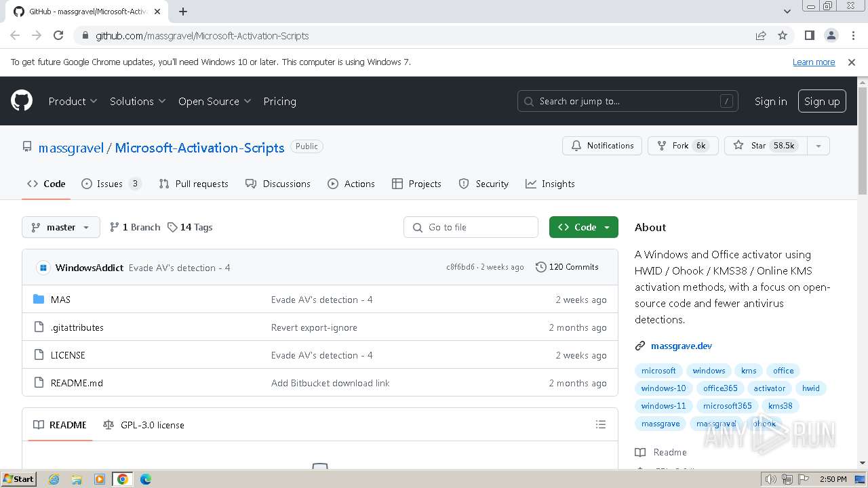Open the Chrome three-dot menu

click(852, 35)
